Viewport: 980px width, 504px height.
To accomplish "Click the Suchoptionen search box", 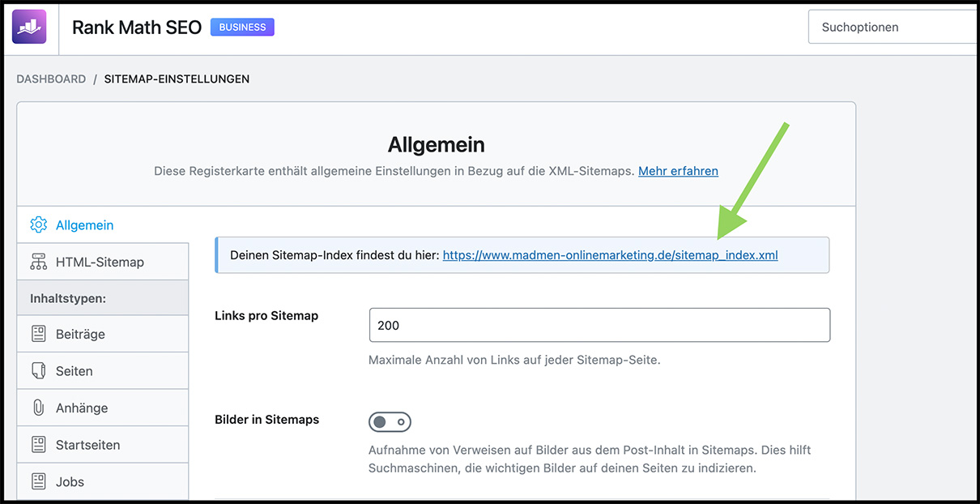I will pyautogui.click(x=893, y=27).
